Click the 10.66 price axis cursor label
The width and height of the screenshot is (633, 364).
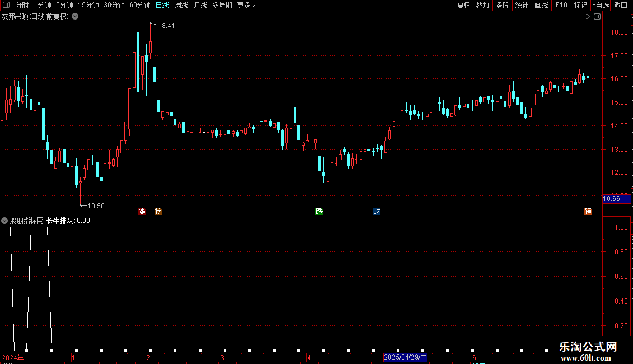click(616, 199)
